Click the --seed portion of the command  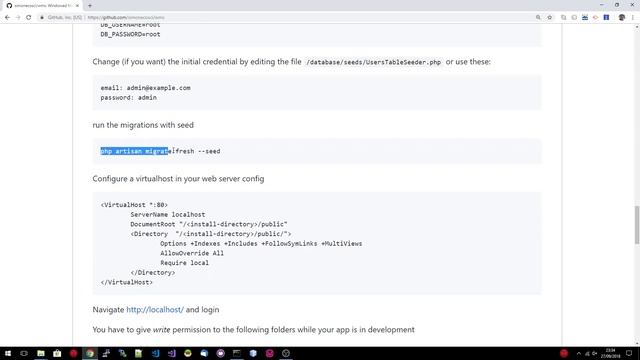click(x=209, y=151)
